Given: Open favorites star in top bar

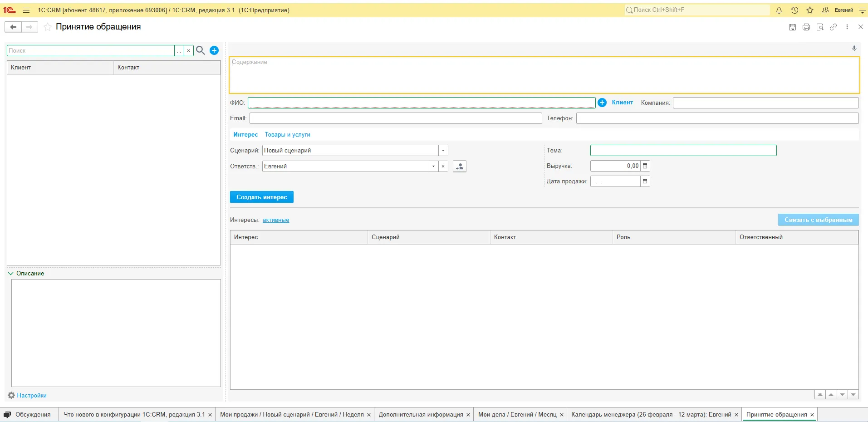Looking at the screenshot, I should (810, 10).
